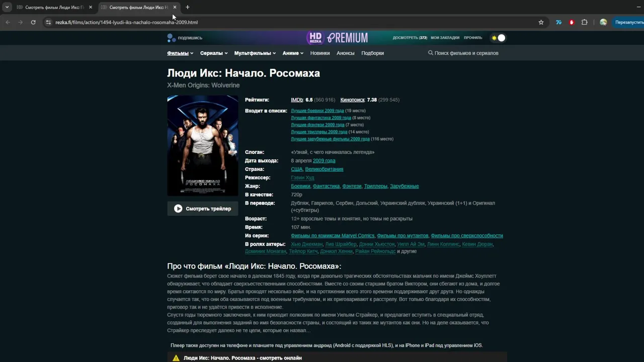Open the Зарубежные genre link
The height and width of the screenshot is (362, 644).
tap(404, 187)
